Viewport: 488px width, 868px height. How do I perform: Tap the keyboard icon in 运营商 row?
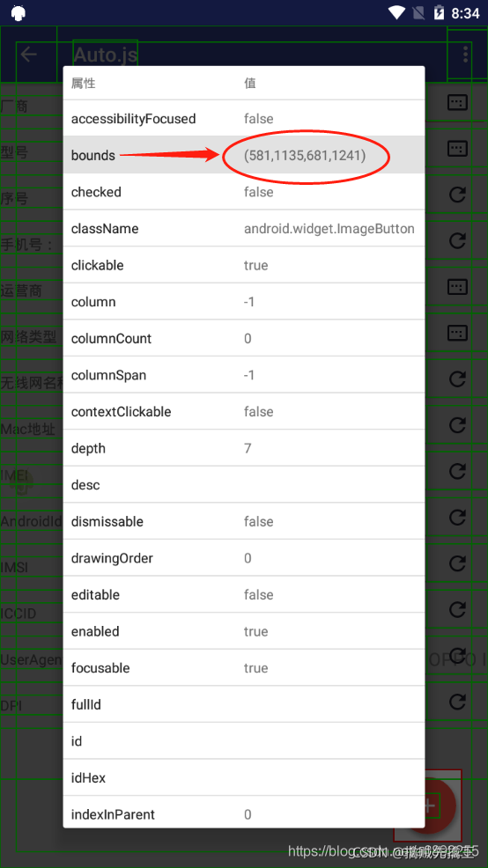pyautogui.click(x=457, y=287)
